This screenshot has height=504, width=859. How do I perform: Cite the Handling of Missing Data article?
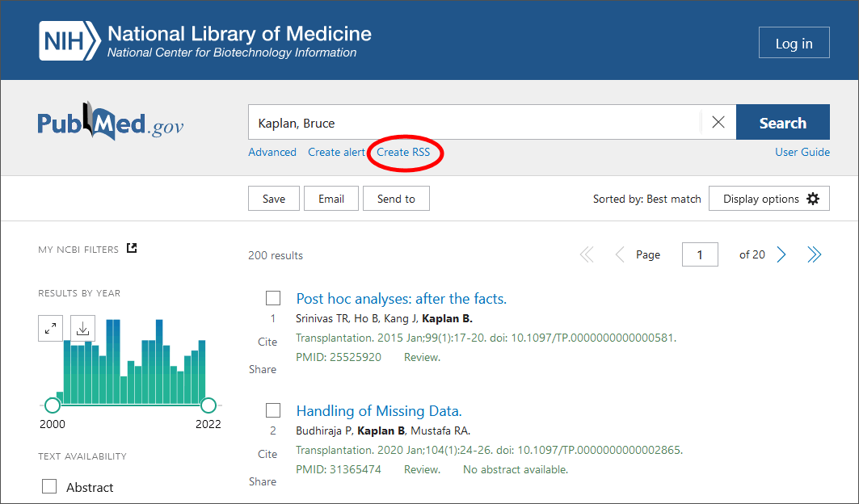(267, 454)
